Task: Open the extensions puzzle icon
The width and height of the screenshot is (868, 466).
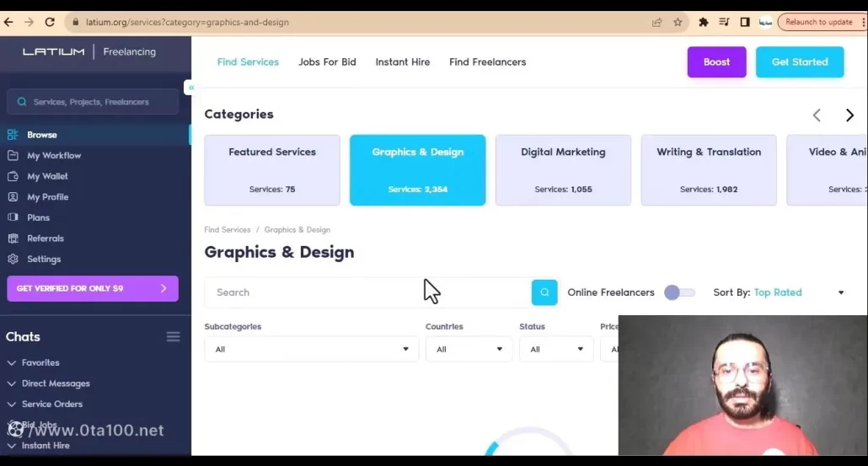Action: 703,22
